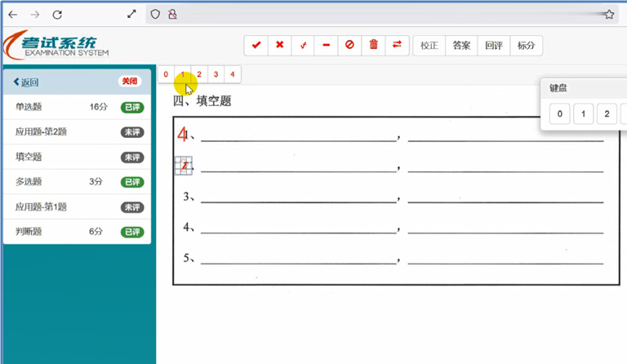Click the red swap arrows icon
The width and height of the screenshot is (627, 364).
(397, 46)
